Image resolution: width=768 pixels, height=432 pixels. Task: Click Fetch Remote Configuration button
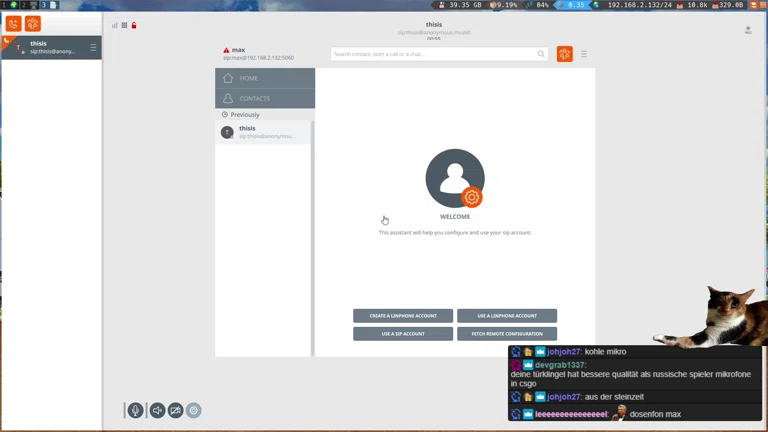[507, 334]
